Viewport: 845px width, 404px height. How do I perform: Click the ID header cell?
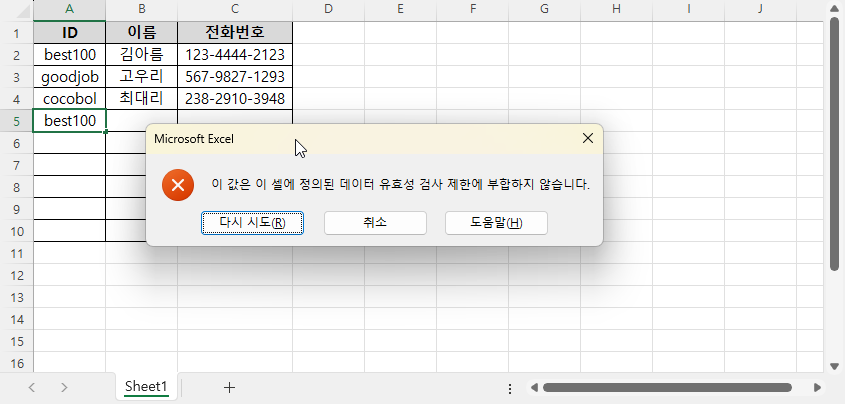pos(70,33)
